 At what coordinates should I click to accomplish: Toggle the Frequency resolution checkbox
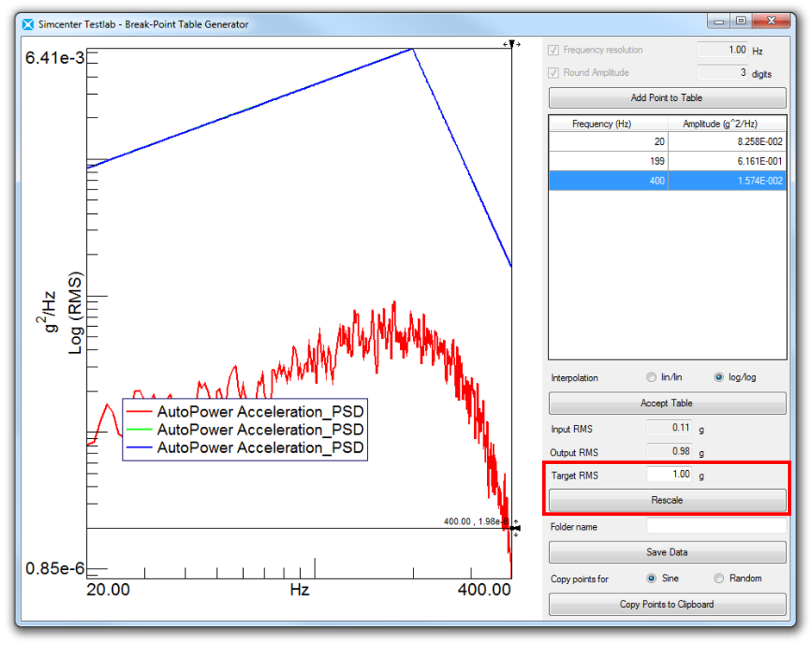click(x=554, y=50)
